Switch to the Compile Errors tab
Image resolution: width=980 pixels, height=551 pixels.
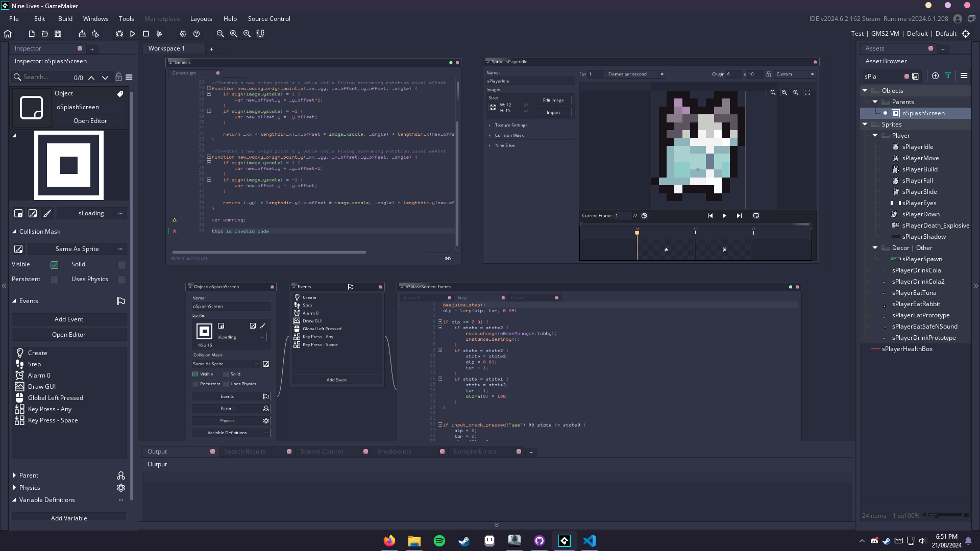(x=475, y=452)
